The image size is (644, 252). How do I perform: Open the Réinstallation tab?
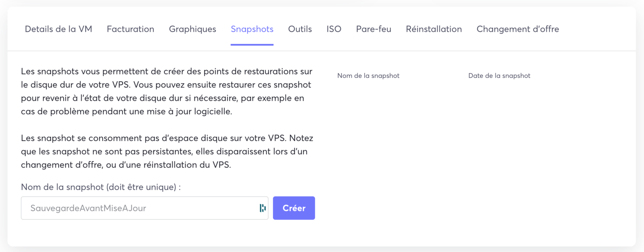pos(434,29)
